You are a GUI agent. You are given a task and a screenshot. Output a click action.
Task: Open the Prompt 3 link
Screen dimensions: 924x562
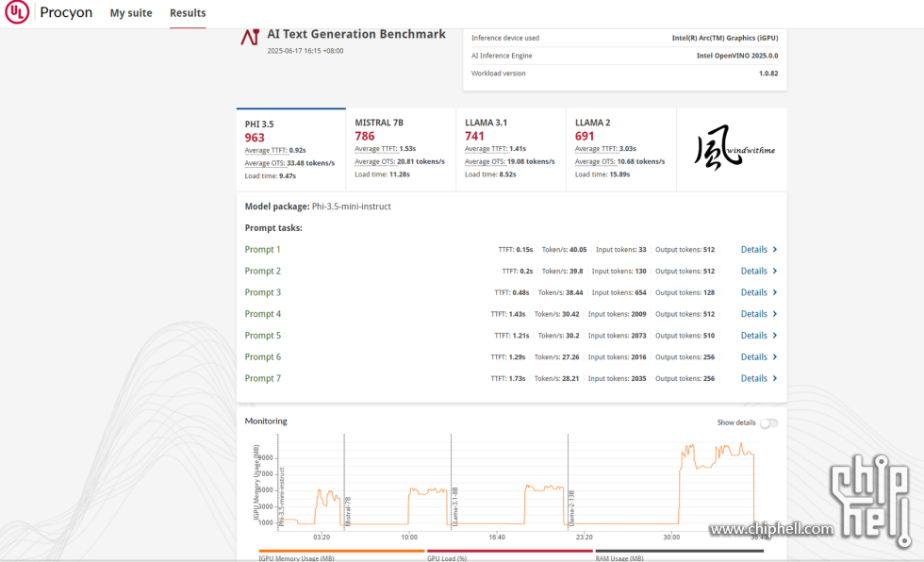click(x=263, y=292)
